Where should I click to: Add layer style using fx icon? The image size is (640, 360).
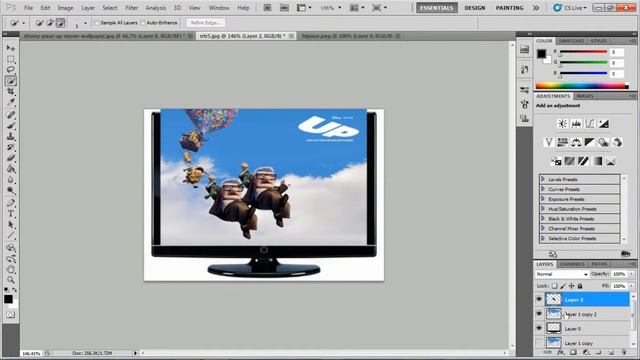click(561, 352)
